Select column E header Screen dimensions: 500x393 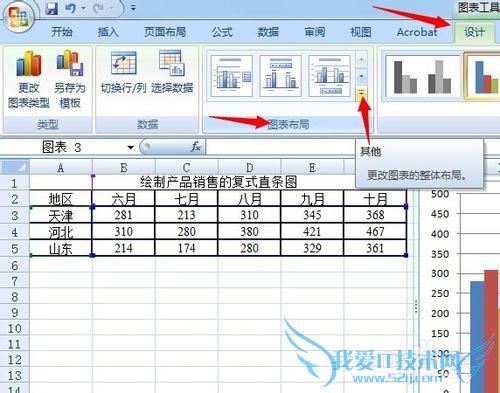[x=312, y=167]
